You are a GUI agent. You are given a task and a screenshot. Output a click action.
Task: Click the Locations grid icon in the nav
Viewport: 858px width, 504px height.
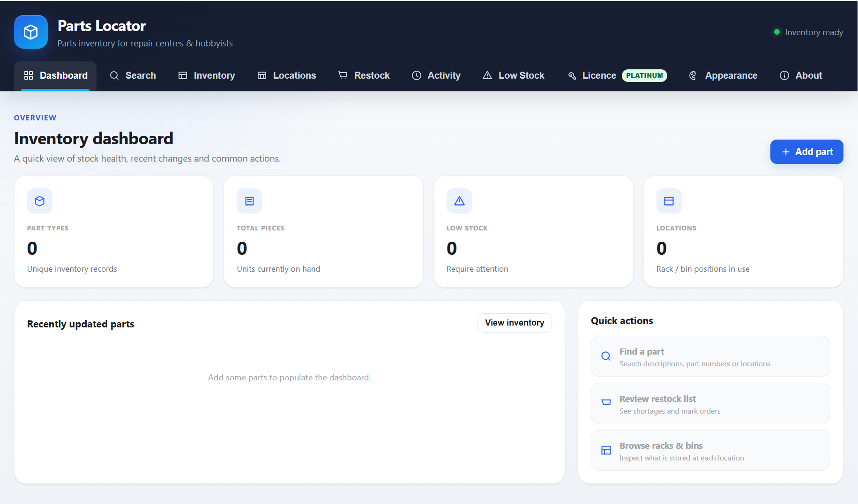coord(262,75)
